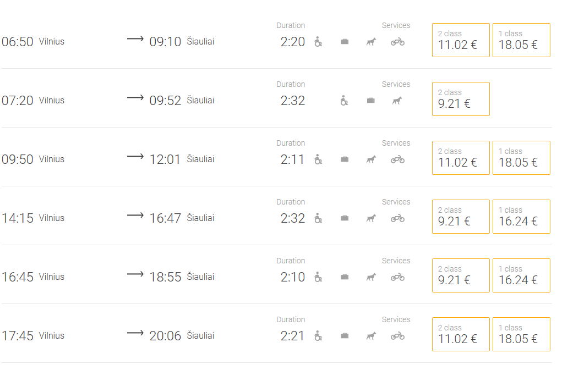Choose 2 class 9.21 € on 07:20 train

tap(461, 99)
